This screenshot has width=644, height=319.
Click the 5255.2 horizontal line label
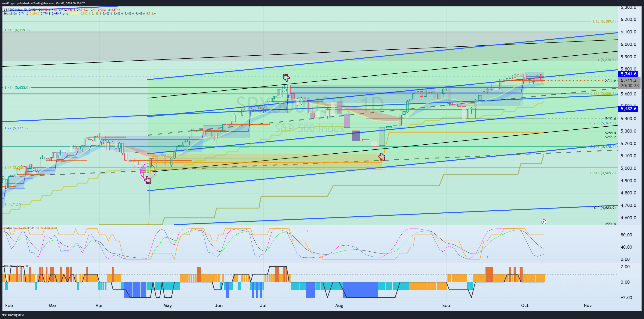click(x=610, y=137)
